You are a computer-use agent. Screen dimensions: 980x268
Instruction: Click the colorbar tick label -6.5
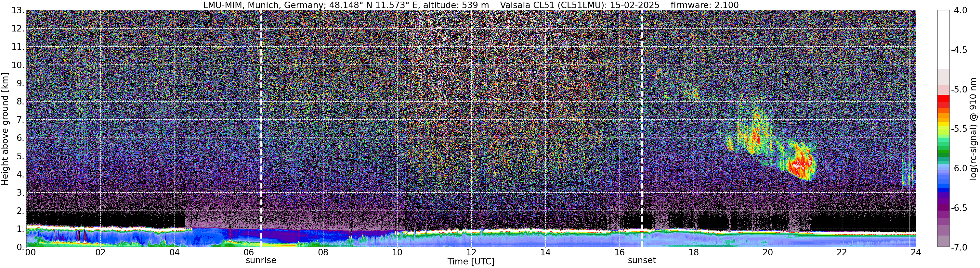tap(959, 208)
